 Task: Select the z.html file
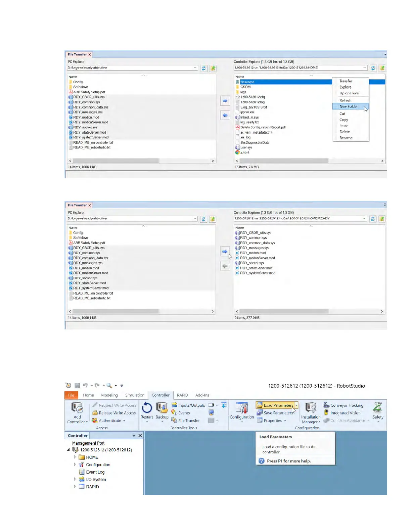[x=242, y=152]
